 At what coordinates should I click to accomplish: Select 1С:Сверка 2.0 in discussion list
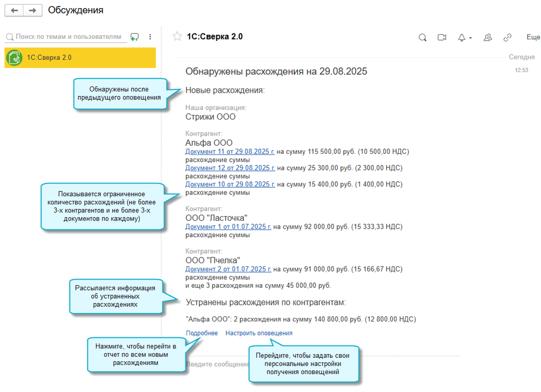pyautogui.click(x=80, y=57)
